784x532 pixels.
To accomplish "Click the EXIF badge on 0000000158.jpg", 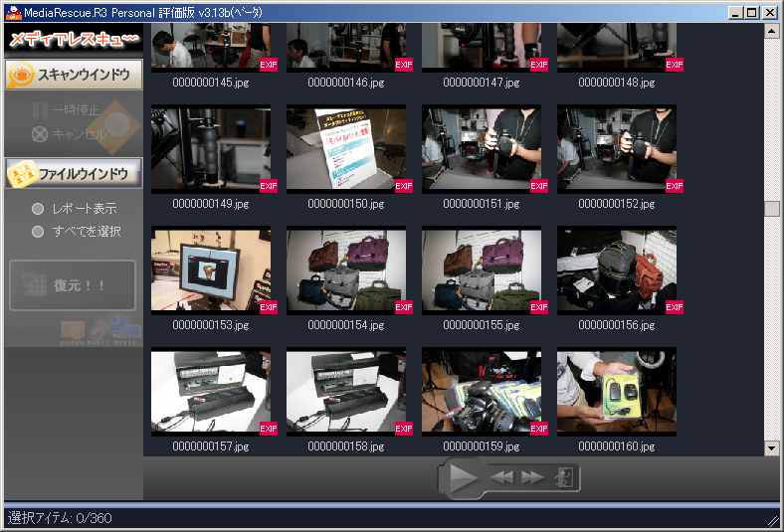I will (404, 429).
